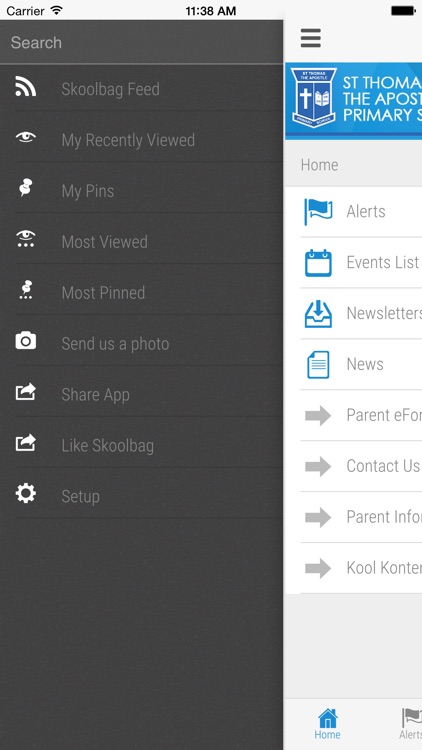Switch to the Home tab at the bottom

(328, 724)
